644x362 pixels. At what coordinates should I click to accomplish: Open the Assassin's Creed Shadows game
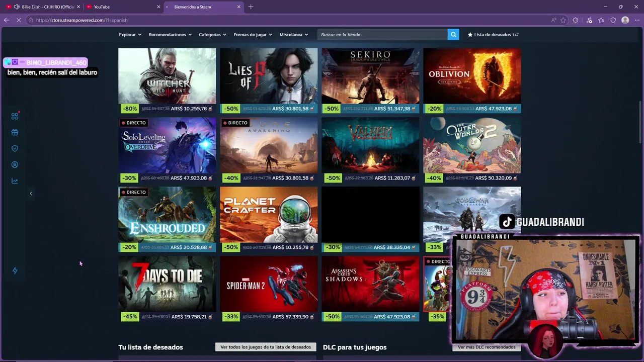pos(370,284)
